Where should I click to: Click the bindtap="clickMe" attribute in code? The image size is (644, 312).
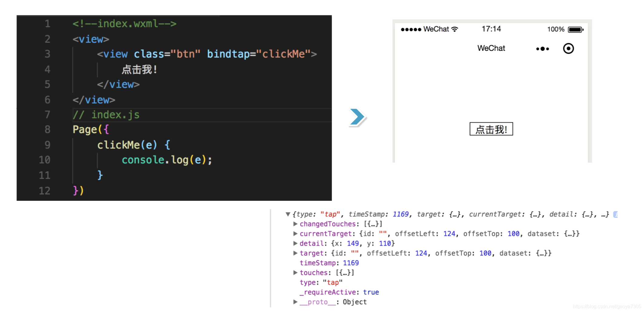(x=259, y=54)
